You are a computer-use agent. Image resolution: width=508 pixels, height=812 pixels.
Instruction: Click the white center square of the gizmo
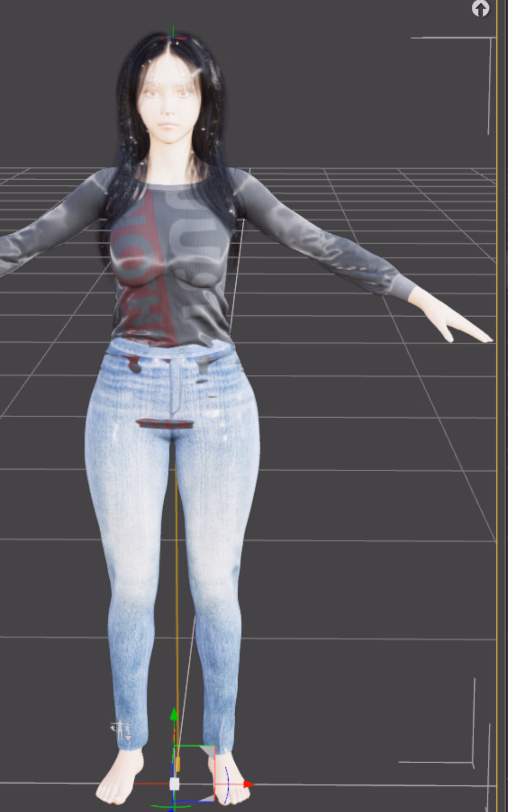(x=174, y=784)
